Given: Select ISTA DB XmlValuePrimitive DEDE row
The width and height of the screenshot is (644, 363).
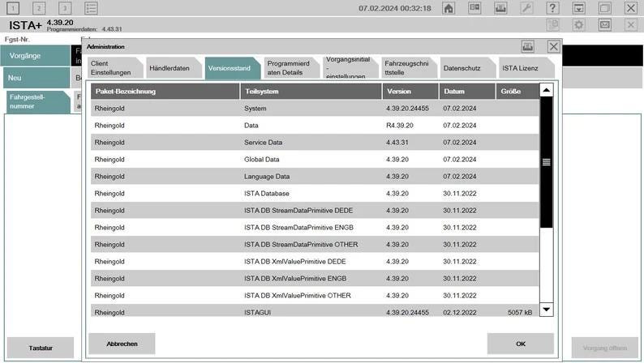Looking at the screenshot, I should [315, 262].
